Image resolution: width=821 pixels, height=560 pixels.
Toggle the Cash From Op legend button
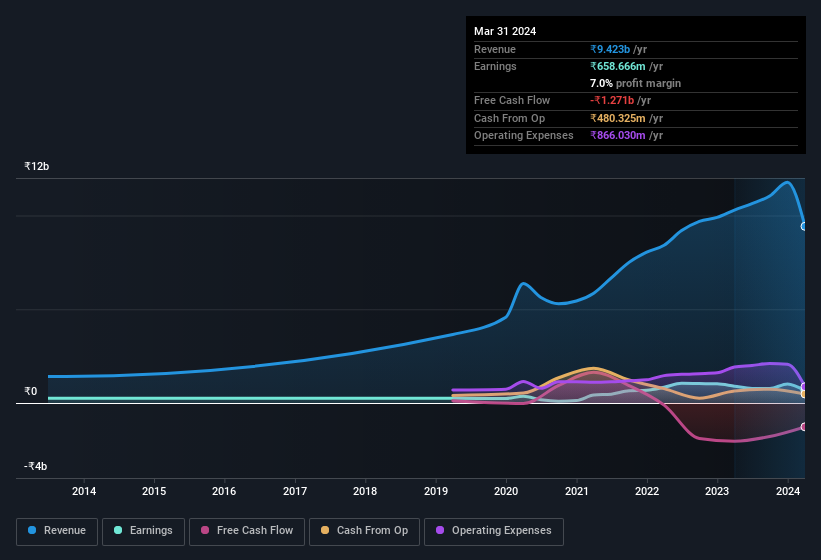[x=364, y=531]
